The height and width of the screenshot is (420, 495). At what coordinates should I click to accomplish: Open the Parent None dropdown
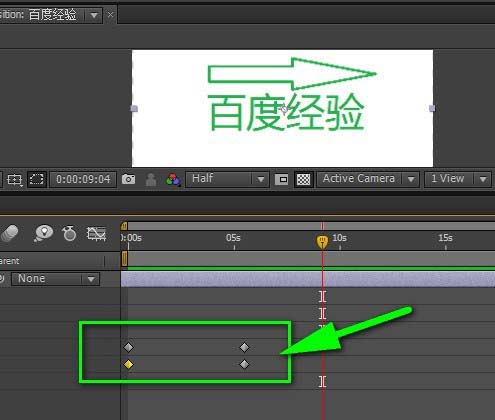(55, 279)
